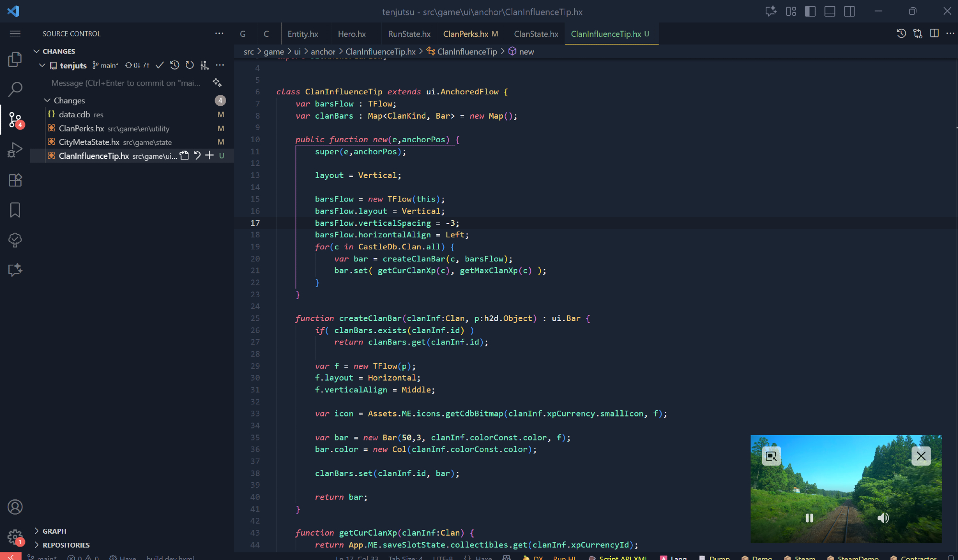Image resolution: width=958 pixels, height=560 pixels.
Task: Click the main* branch button
Action: 105,66
